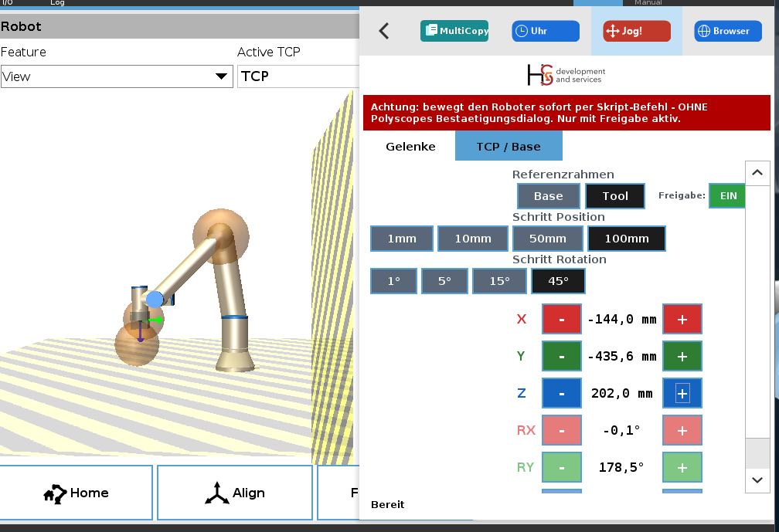Click the RY value 178,5°
This screenshot has width=779, height=532.
[x=621, y=467]
